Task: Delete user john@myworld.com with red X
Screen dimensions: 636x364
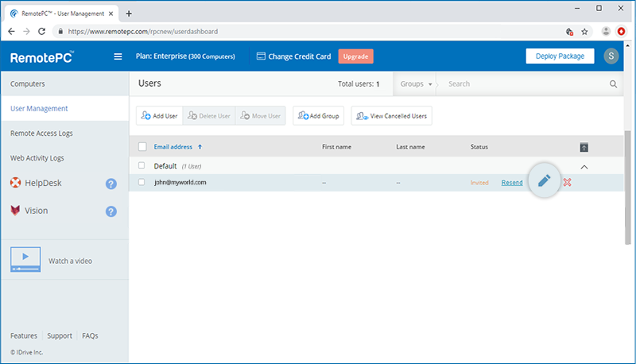Action: click(x=567, y=183)
